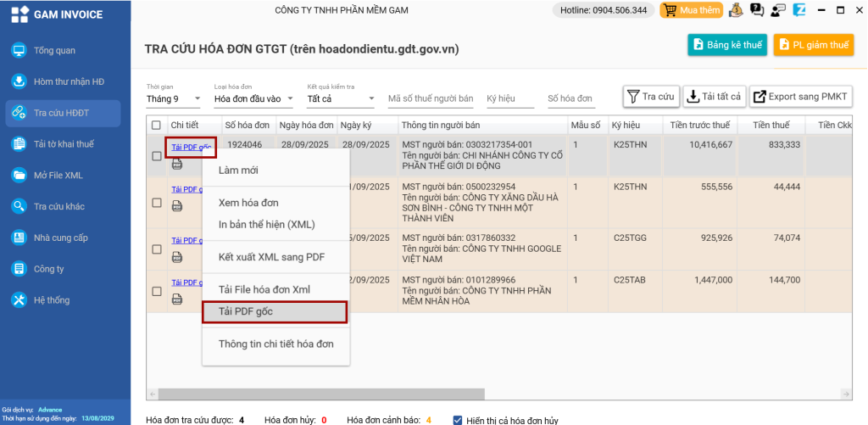Screen dimensions: 868x425
Task: Click the money bag icon in the title bar
Action: pyautogui.click(x=736, y=10)
